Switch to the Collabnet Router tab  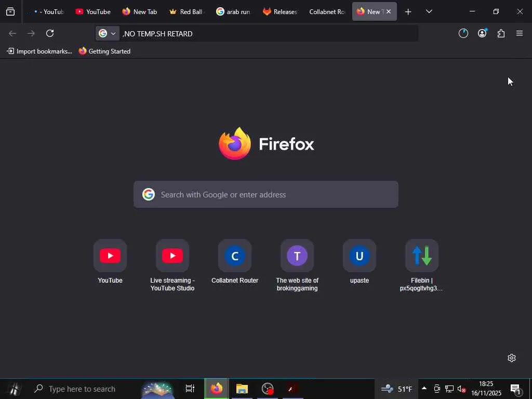click(327, 11)
